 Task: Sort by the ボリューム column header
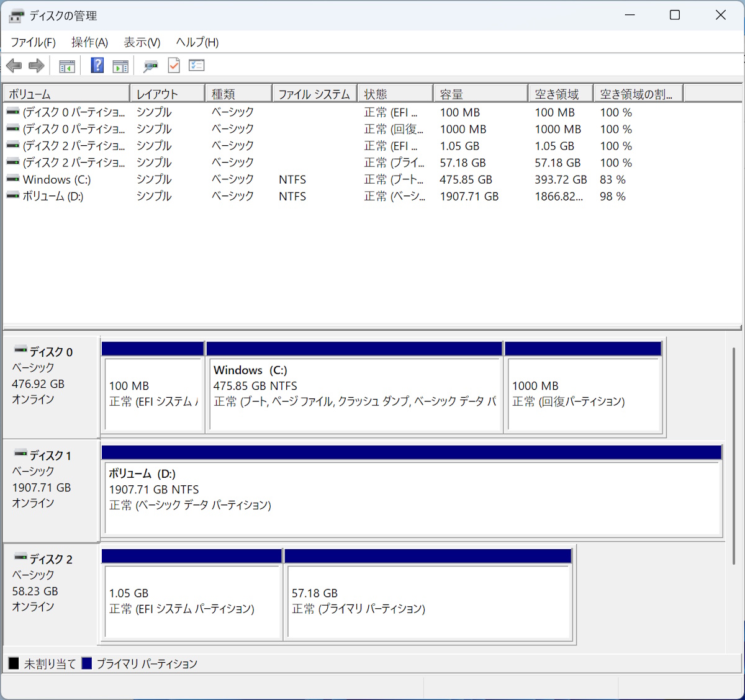click(66, 94)
